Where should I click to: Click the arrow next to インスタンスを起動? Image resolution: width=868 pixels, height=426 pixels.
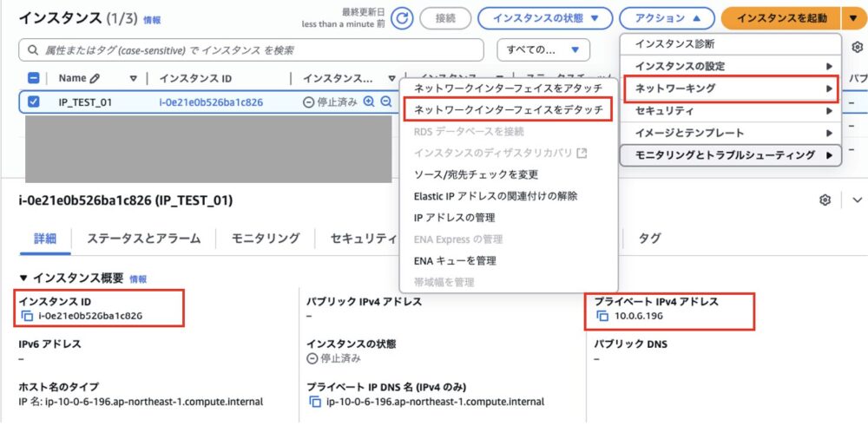coord(853,17)
